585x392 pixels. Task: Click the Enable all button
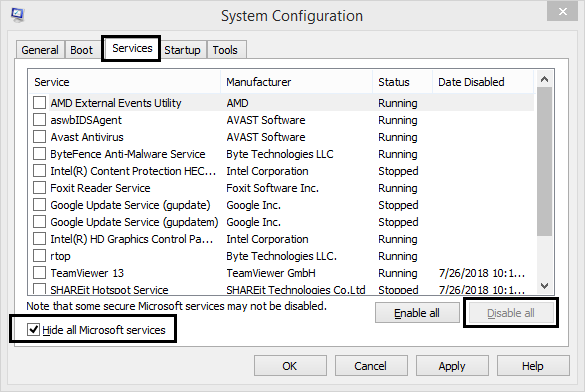[x=417, y=313]
